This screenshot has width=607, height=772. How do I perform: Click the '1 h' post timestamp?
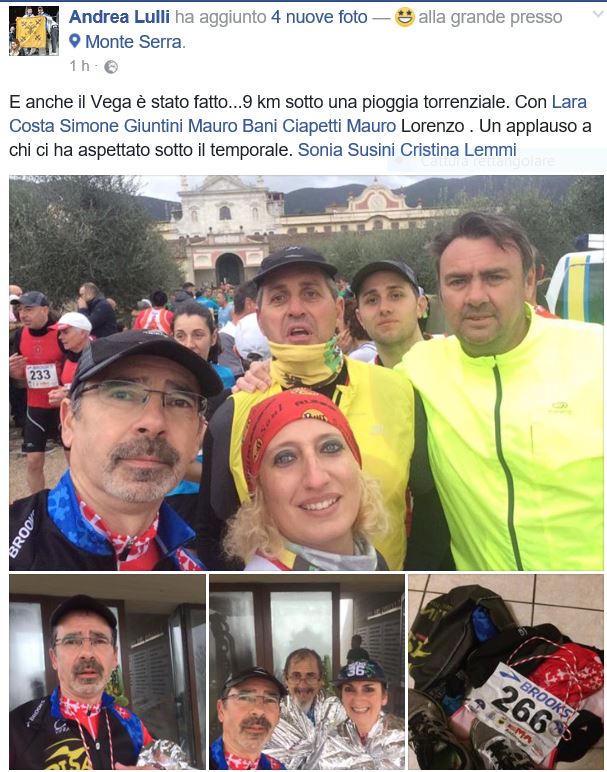[79, 66]
